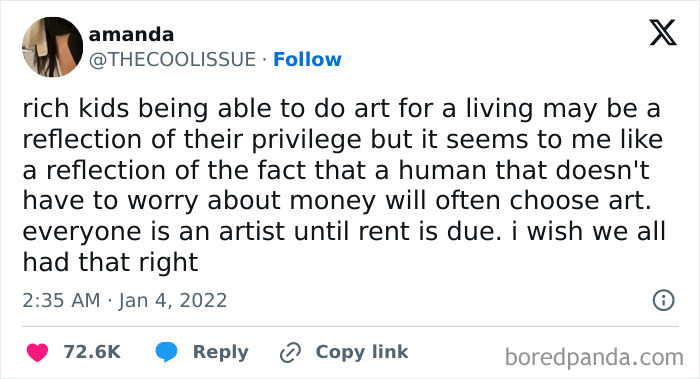The height and width of the screenshot is (379, 700).
Task: Click the Reply text label
Action: pyautogui.click(x=221, y=352)
